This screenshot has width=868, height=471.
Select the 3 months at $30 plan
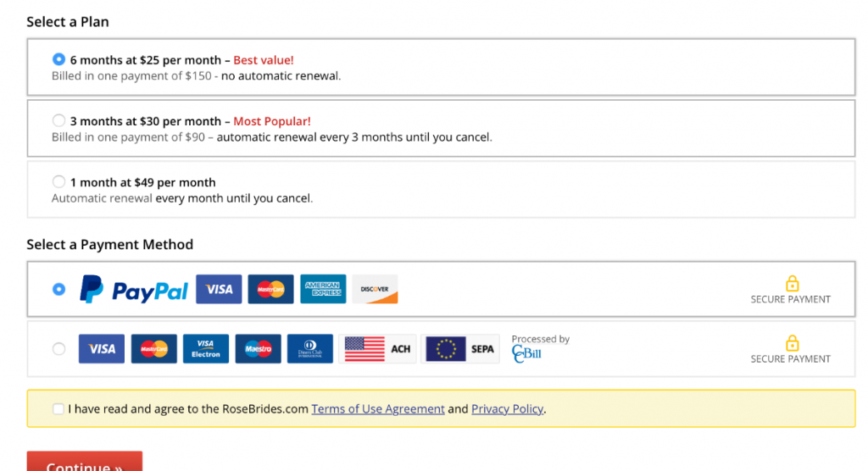click(x=58, y=120)
